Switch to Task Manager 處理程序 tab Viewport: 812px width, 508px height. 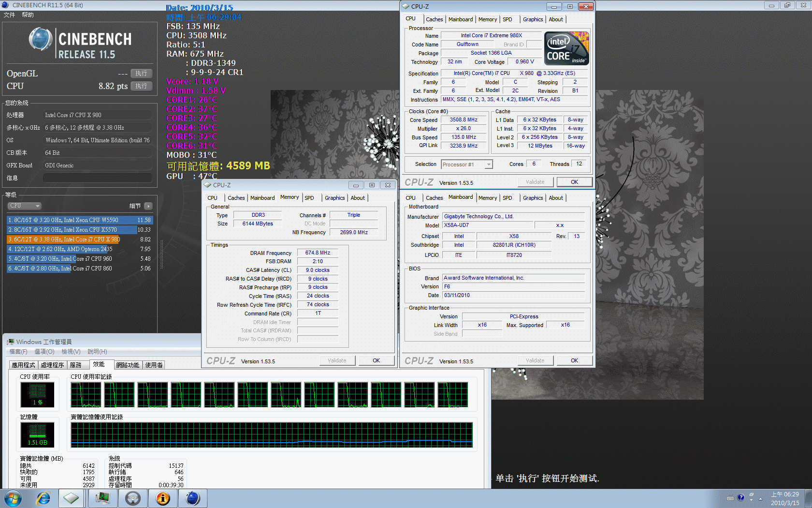(x=53, y=365)
